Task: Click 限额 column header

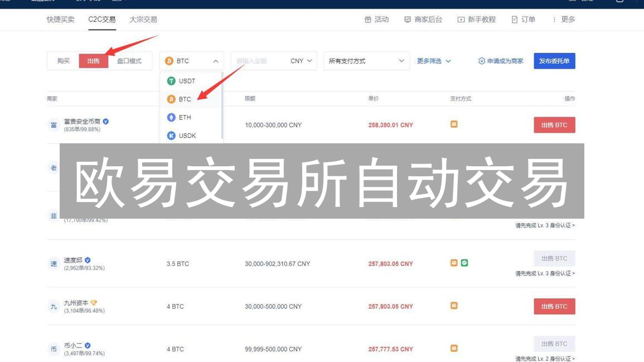Action: pyautogui.click(x=250, y=99)
